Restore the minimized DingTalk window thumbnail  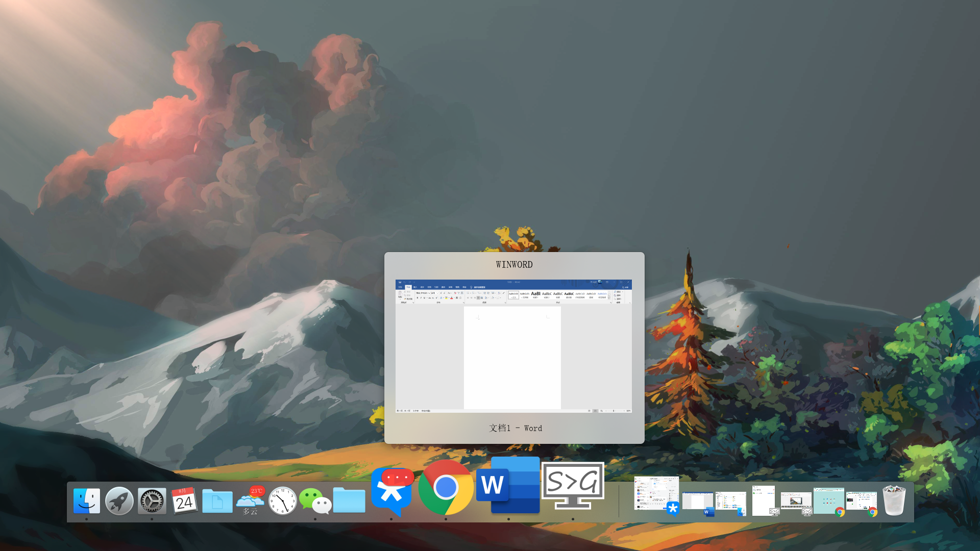click(656, 494)
